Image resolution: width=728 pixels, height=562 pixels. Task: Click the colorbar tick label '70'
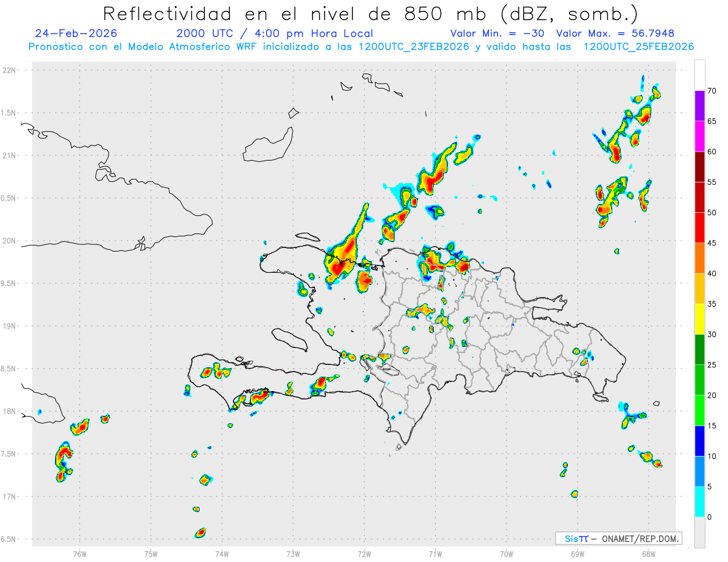pos(713,91)
